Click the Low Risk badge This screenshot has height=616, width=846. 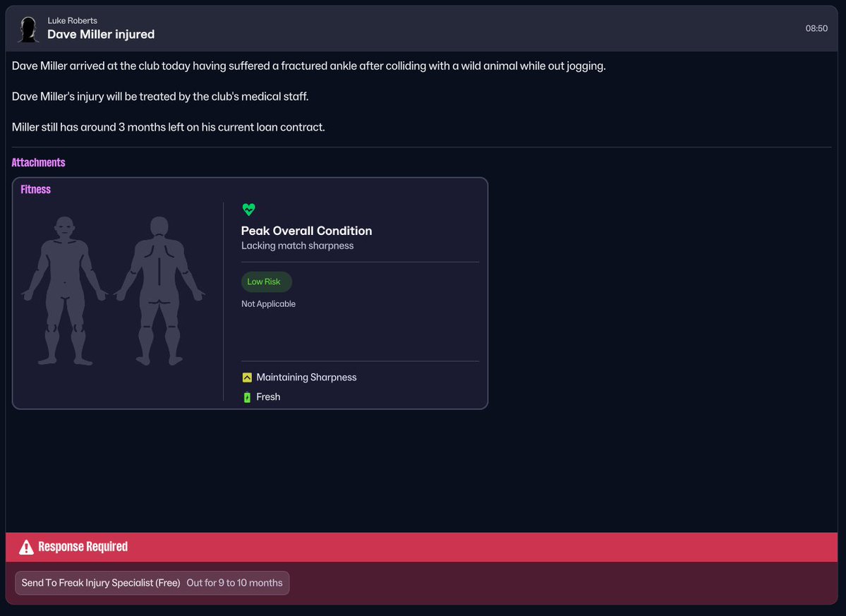tap(266, 282)
